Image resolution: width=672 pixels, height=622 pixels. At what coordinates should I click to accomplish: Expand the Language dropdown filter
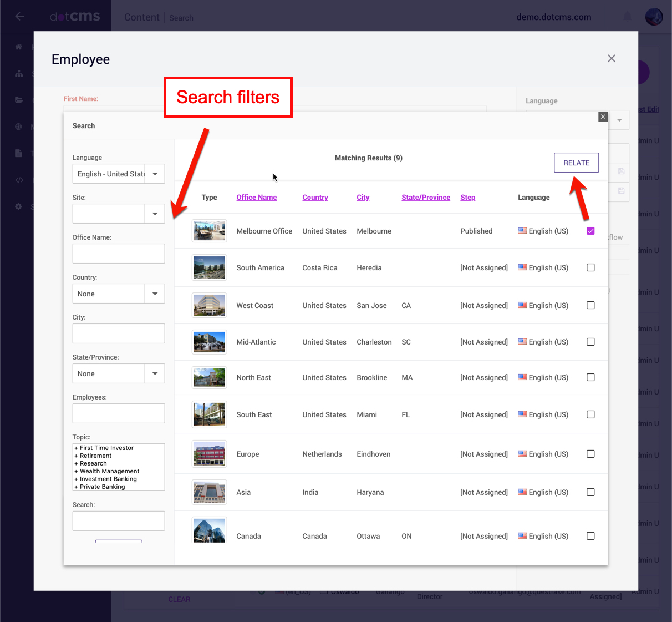click(x=155, y=174)
